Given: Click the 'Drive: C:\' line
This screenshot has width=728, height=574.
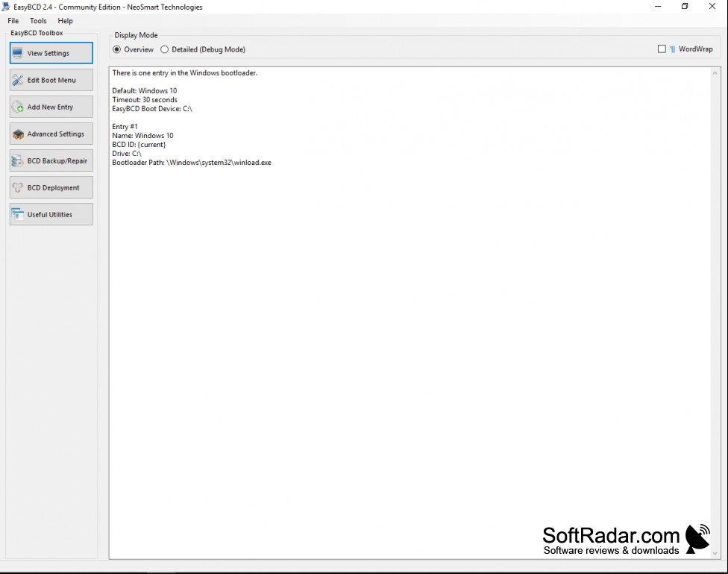Looking at the screenshot, I should coord(127,153).
